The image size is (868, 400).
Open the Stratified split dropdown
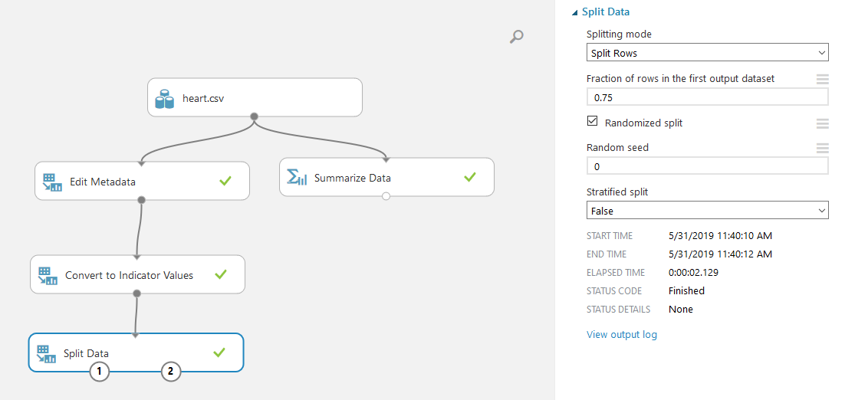[708, 211]
